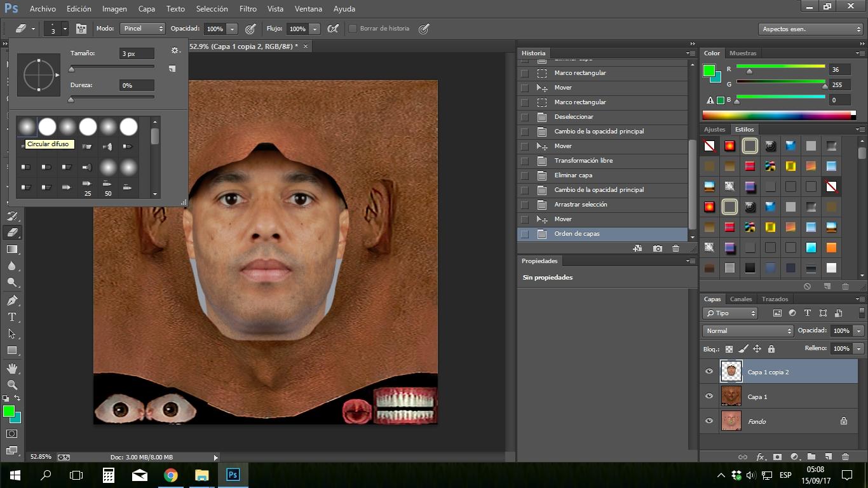Delete layer using trash icon in Capas

[845, 457]
